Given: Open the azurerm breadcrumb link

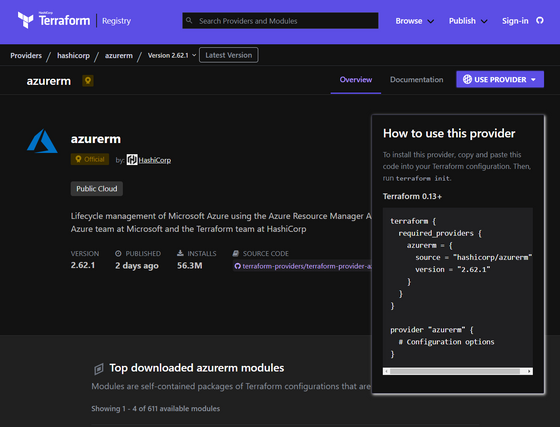Looking at the screenshot, I should point(119,56).
